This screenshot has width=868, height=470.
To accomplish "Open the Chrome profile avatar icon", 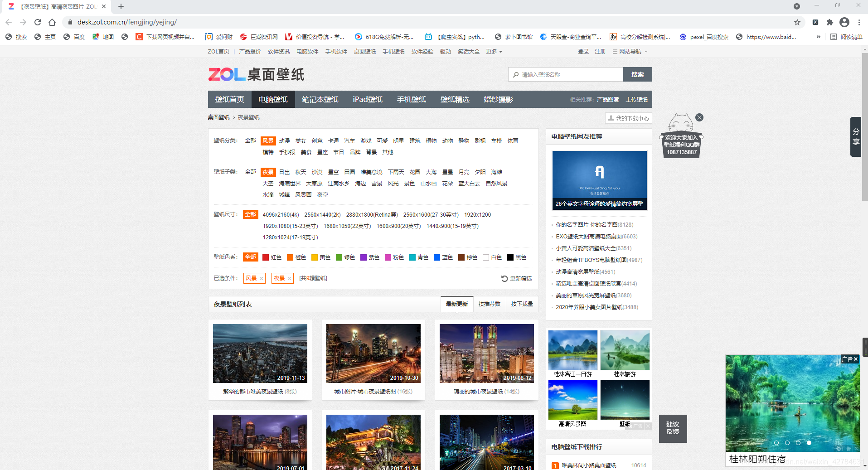I will tap(844, 22).
